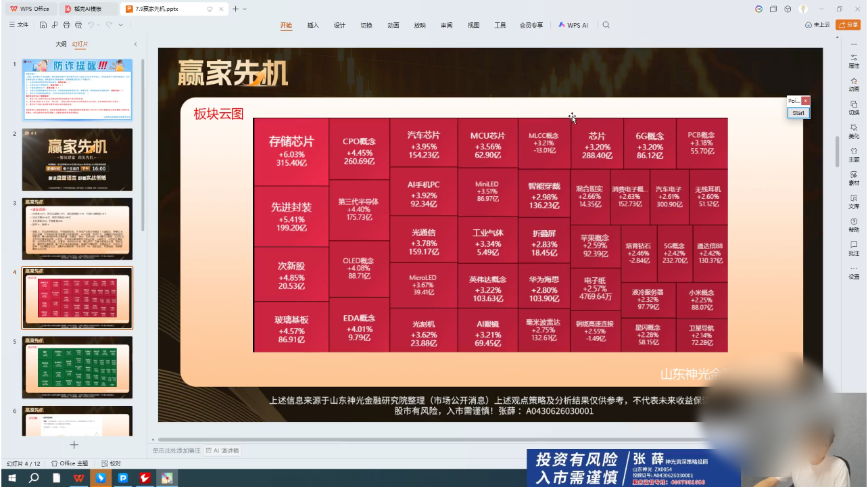Select slide 3 thumbnail

(x=78, y=229)
